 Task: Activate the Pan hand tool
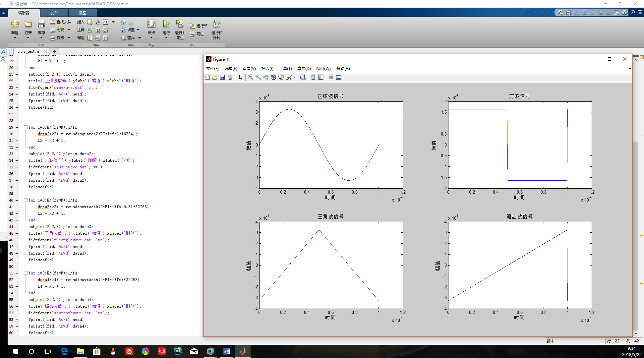(x=266, y=77)
